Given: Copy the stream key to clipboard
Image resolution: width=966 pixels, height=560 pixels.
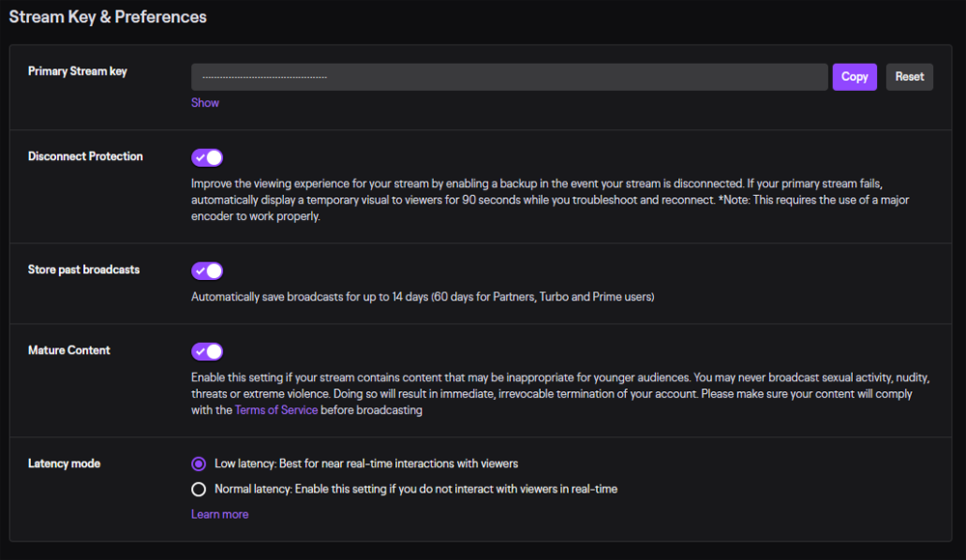Looking at the screenshot, I should tap(854, 76).
